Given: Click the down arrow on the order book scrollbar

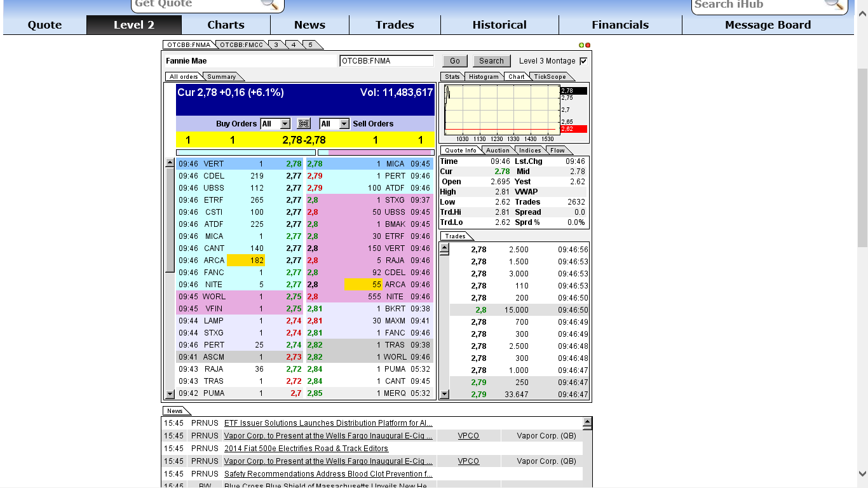Looking at the screenshot, I should coord(169,393).
